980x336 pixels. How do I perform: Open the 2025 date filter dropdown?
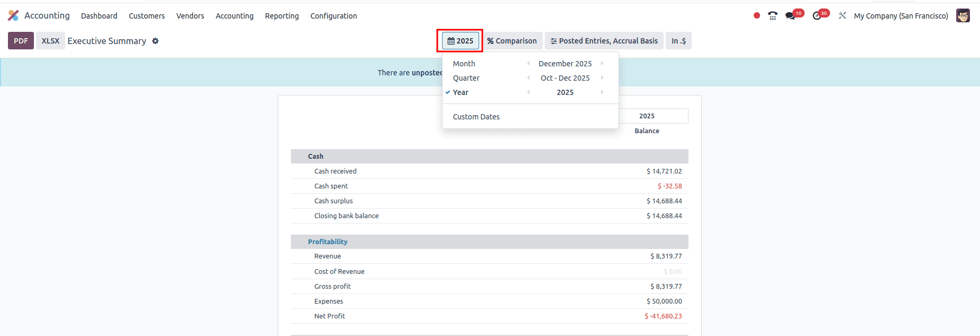tap(460, 41)
